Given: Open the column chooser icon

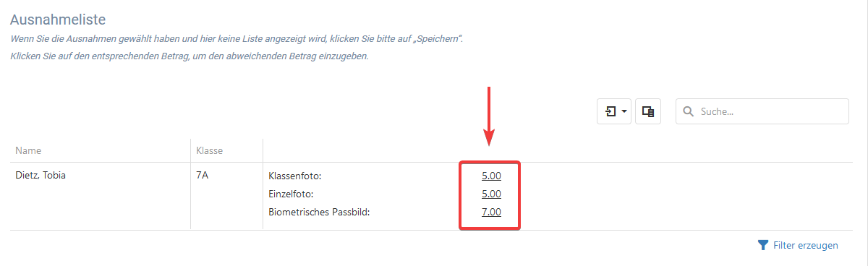Looking at the screenshot, I should 648,112.
